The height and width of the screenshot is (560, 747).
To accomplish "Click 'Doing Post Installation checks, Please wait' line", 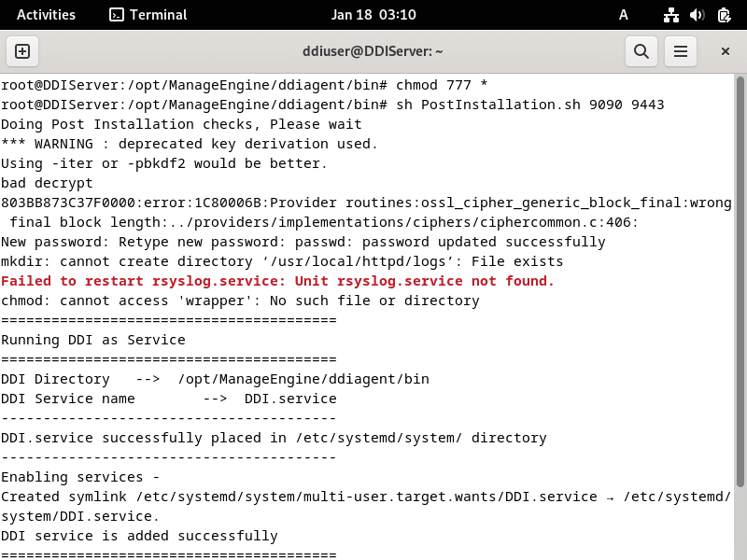I will (181, 124).
